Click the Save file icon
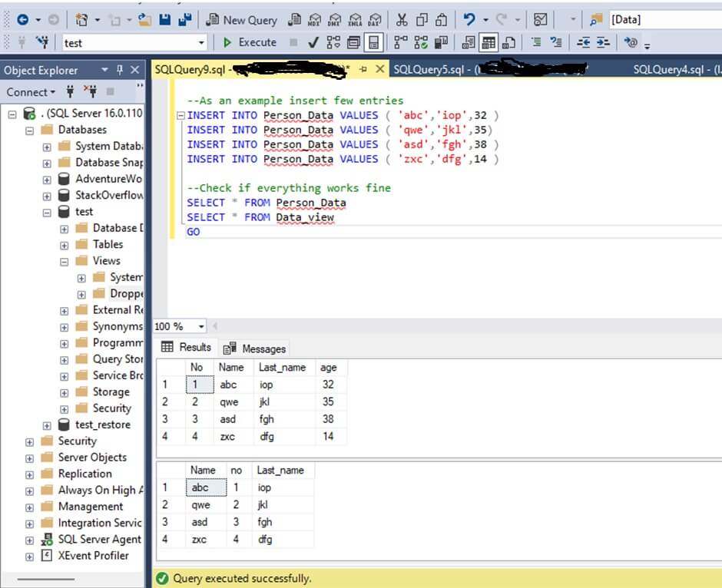 click(165, 20)
